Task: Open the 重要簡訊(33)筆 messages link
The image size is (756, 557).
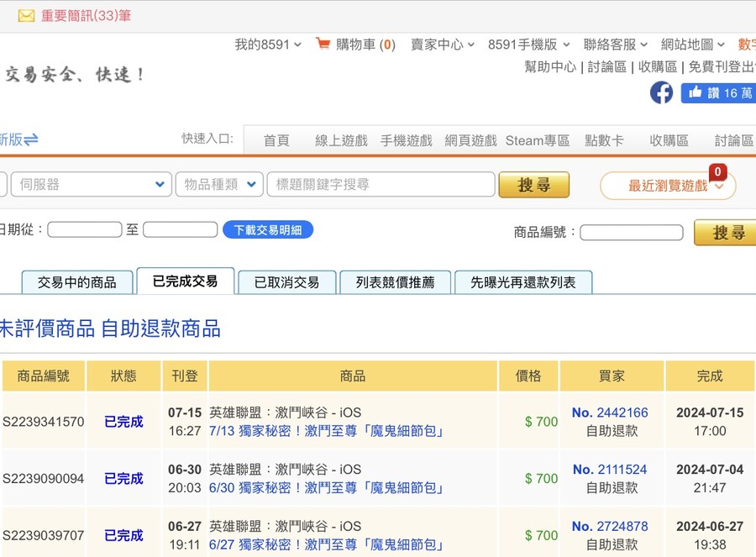Action: click(86, 16)
